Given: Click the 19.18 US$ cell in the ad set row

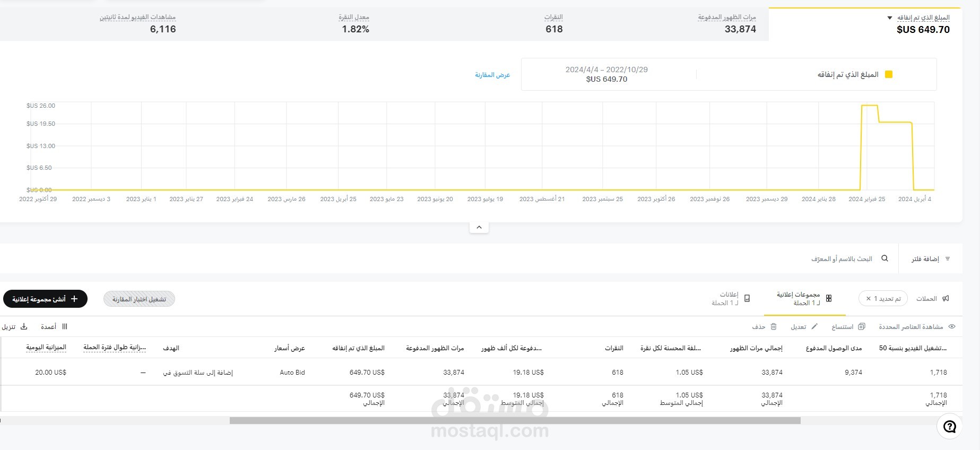Looking at the screenshot, I should 528,373.
